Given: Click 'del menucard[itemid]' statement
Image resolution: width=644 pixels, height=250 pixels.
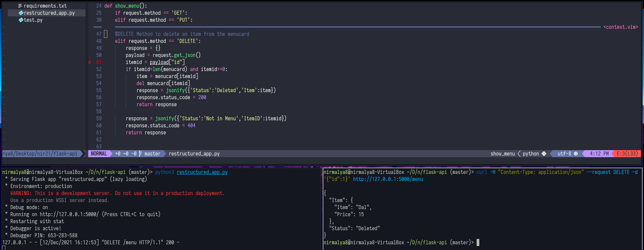Looking at the screenshot, I should pos(163,83).
